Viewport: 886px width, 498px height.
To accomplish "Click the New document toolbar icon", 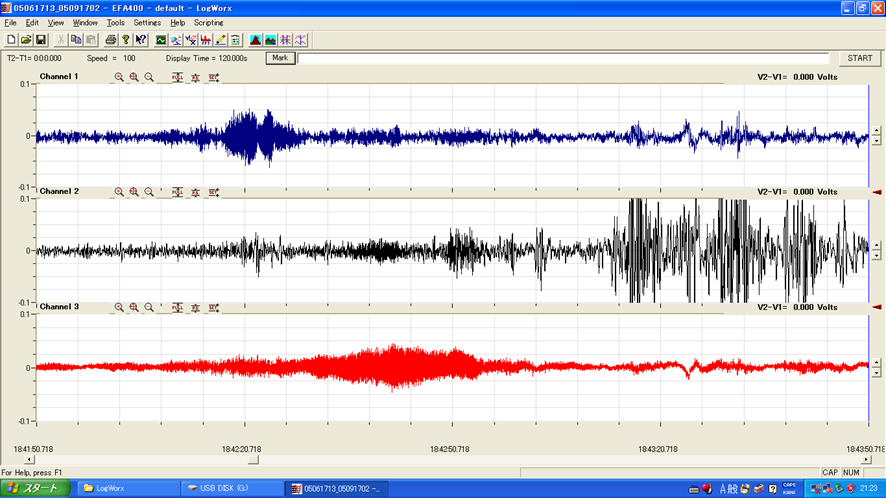I will [11, 40].
